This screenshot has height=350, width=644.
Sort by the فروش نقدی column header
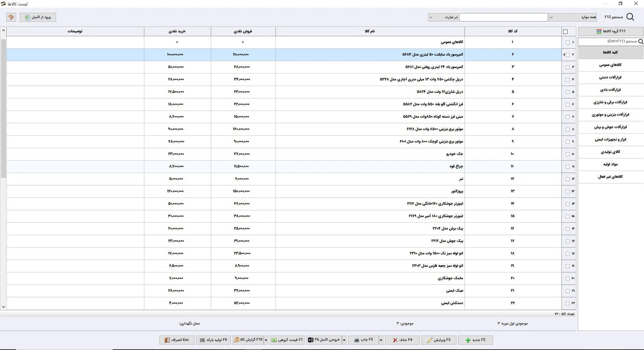(243, 31)
